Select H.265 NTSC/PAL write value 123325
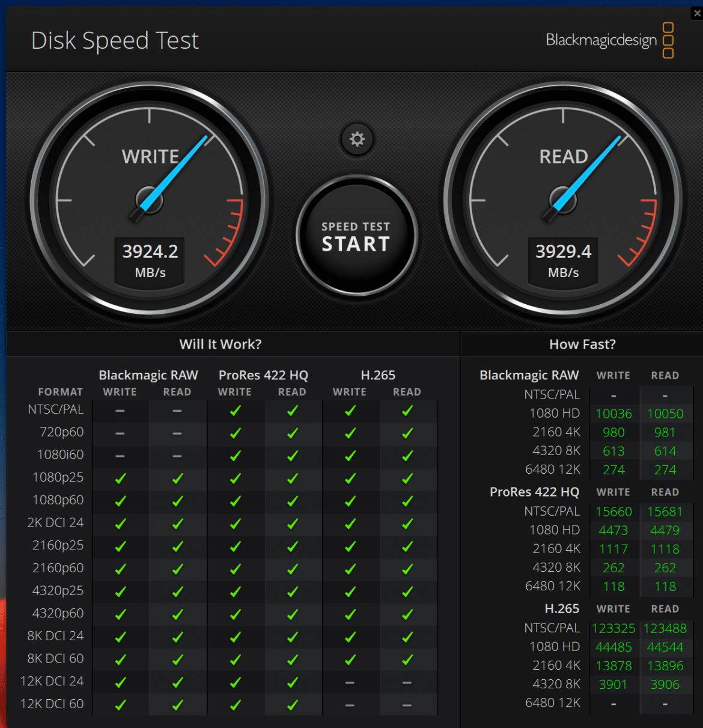 (x=613, y=628)
